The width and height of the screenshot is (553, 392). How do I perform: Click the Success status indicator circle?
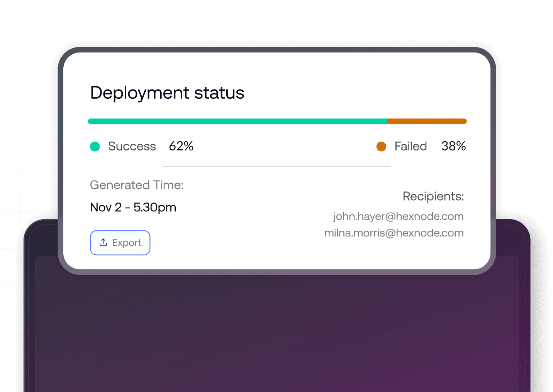(95, 147)
